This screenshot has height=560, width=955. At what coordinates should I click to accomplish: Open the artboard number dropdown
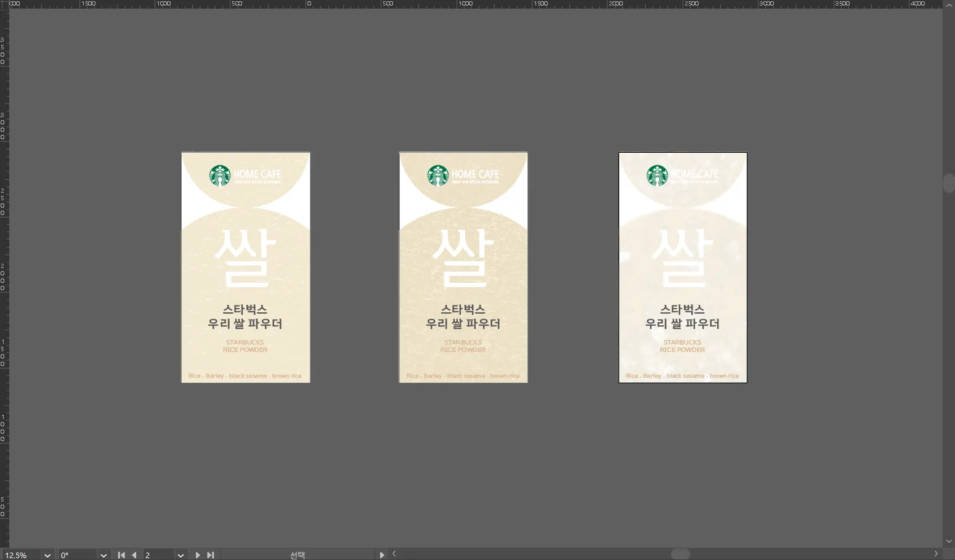pyautogui.click(x=181, y=555)
